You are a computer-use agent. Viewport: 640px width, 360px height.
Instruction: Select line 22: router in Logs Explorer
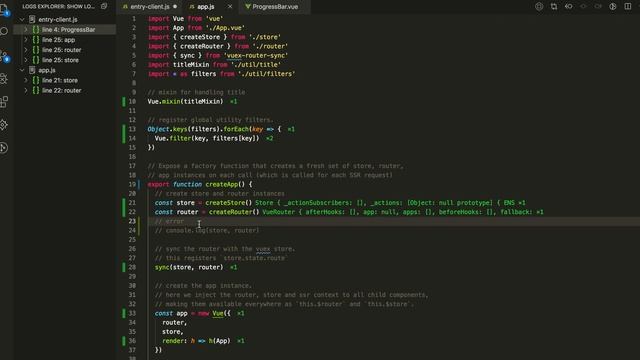click(64, 91)
